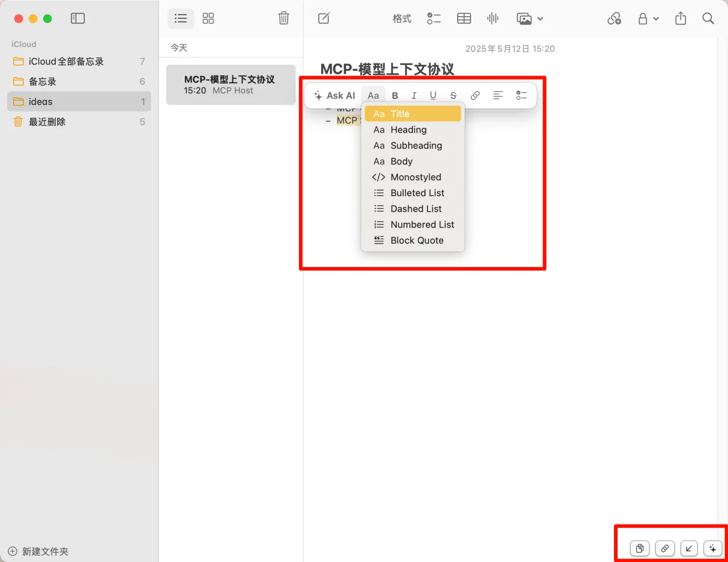This screenshot has width=728, height=562.
Task: Select the ideas folder in sidebar
Action: point(79,101)
